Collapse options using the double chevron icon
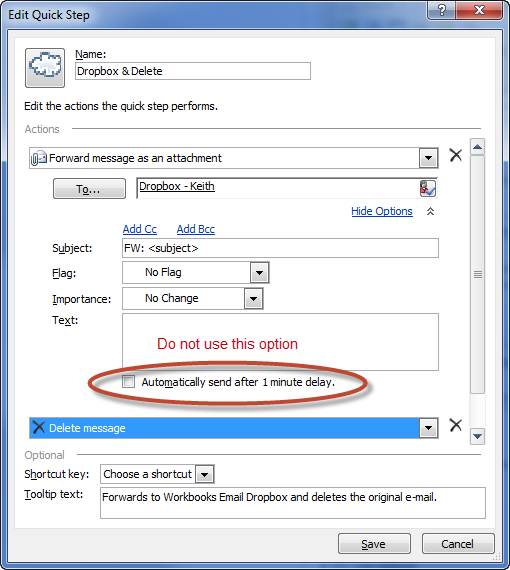This screenshot has height=570, width=510. 430,211
